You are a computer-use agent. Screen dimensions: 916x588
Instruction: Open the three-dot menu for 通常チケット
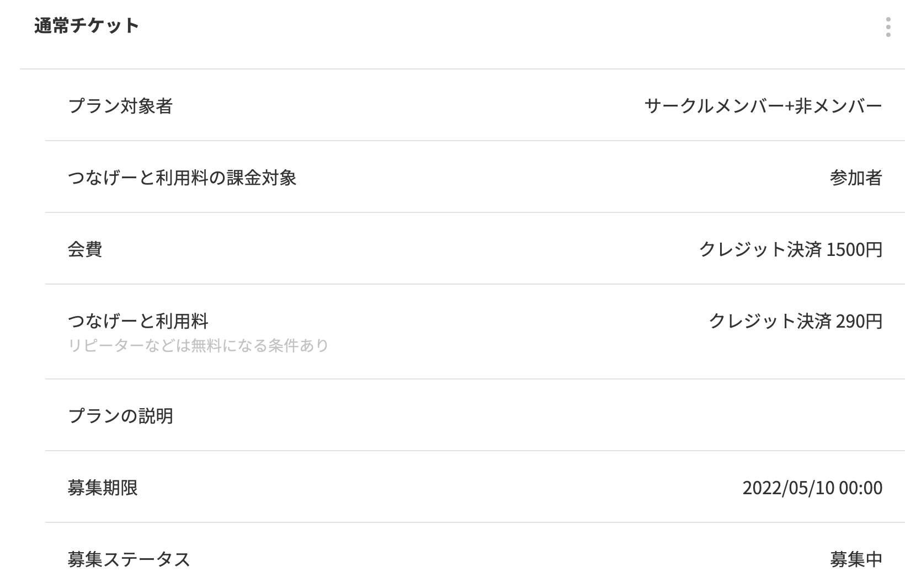click(x=888, y=27)
